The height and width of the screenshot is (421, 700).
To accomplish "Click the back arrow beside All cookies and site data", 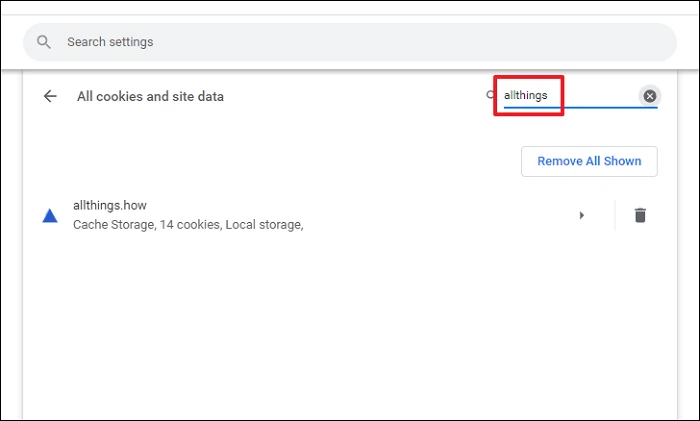I will point(50,96).
